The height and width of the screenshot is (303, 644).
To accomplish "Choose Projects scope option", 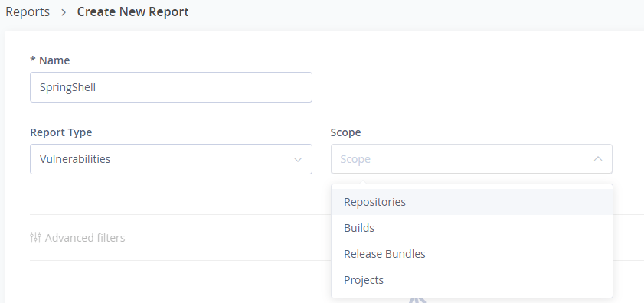I will pyautogui.click(x=472, y=280).
